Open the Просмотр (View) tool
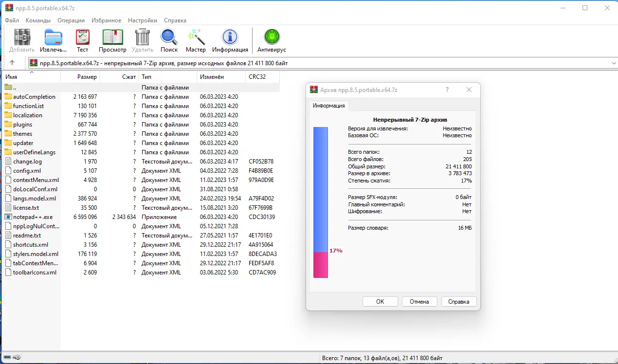Screen dimensions: 618x364 112,37
